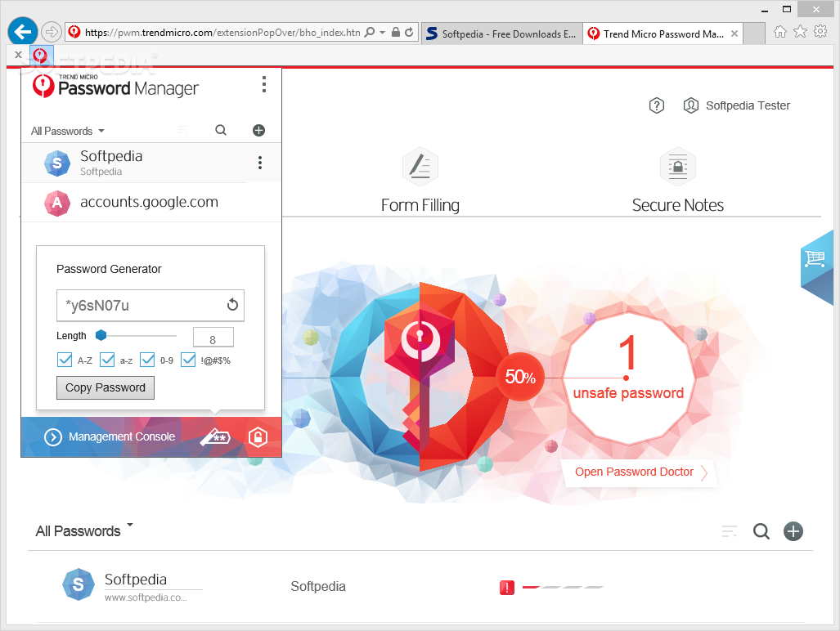Toggle the A-Z uppercase checkbox

(65, 360)
